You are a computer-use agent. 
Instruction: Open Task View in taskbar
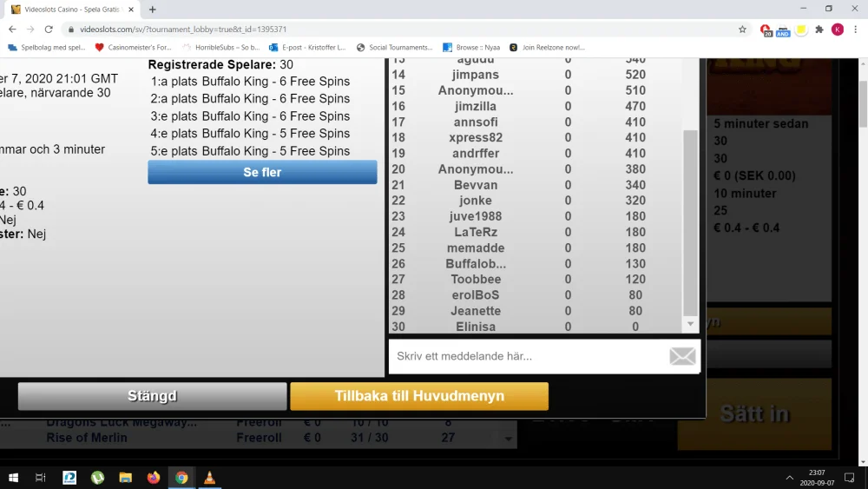click(x=41, y=478)
